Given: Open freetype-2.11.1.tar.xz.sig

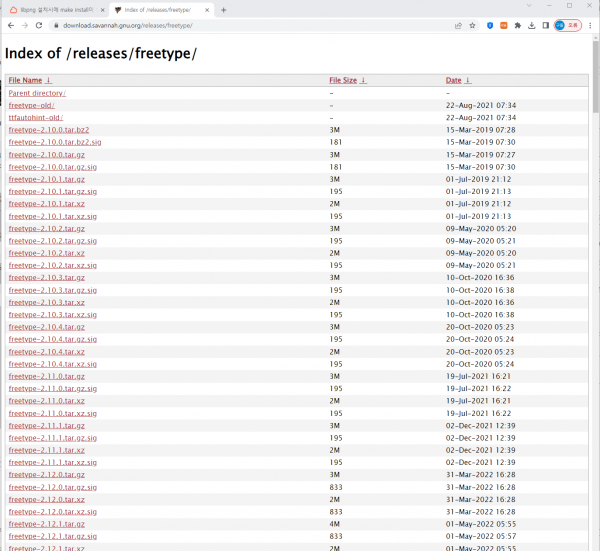Looking at the screenshot, I should (53, 463).
